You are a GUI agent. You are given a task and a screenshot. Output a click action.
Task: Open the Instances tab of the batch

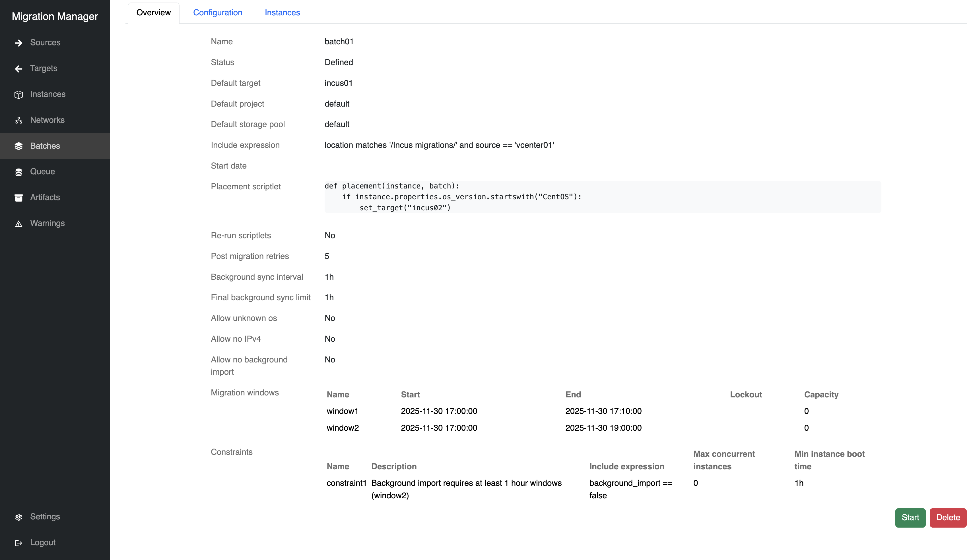(282, 13)
